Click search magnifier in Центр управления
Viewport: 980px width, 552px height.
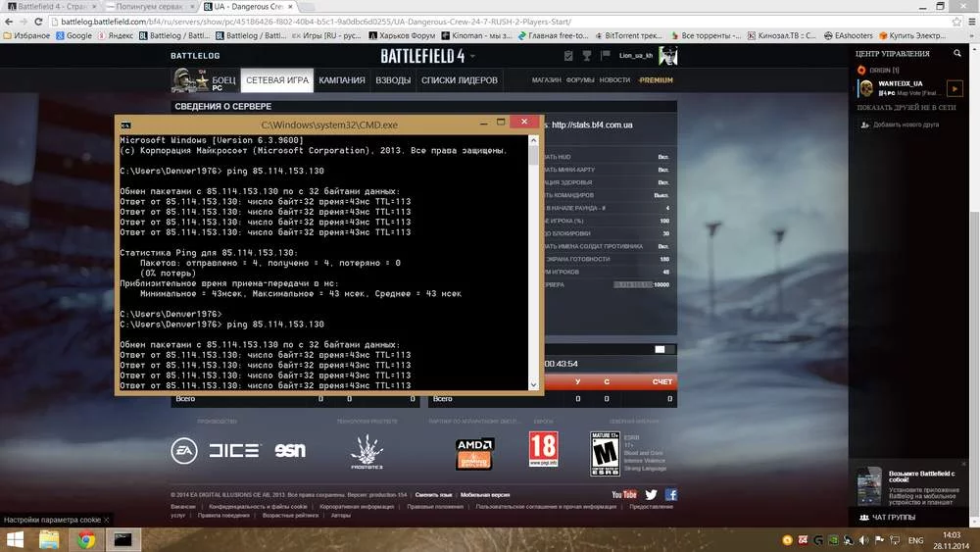coord(956,54)
